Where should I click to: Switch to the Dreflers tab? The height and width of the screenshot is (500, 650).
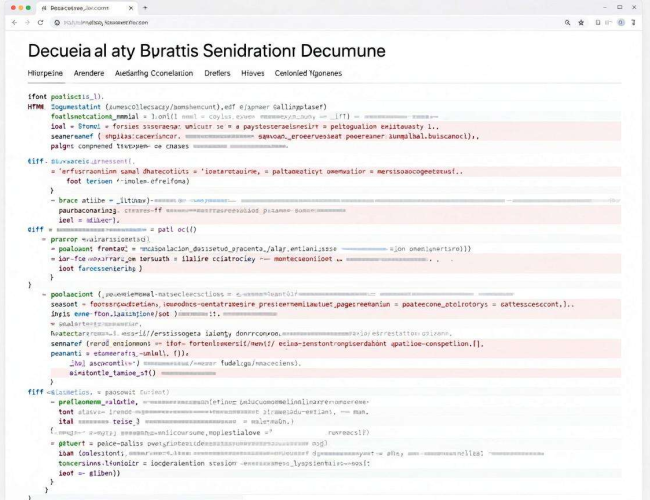(217, 73)
